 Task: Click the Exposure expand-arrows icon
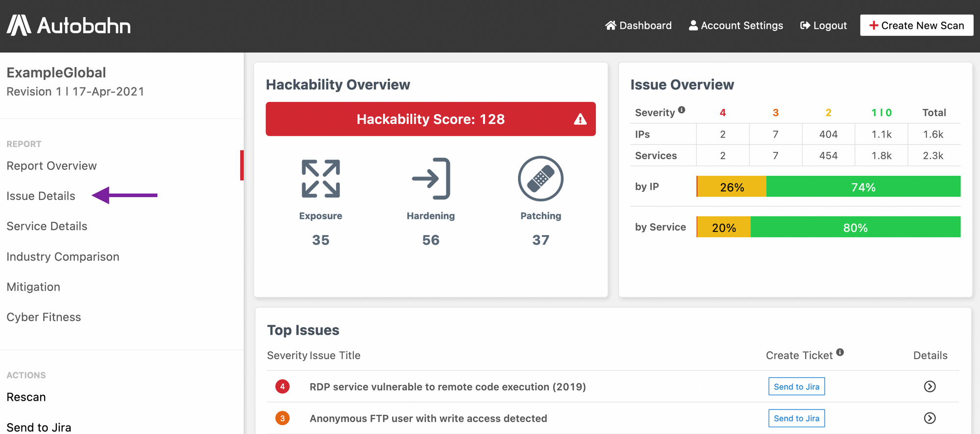[321, 179]
